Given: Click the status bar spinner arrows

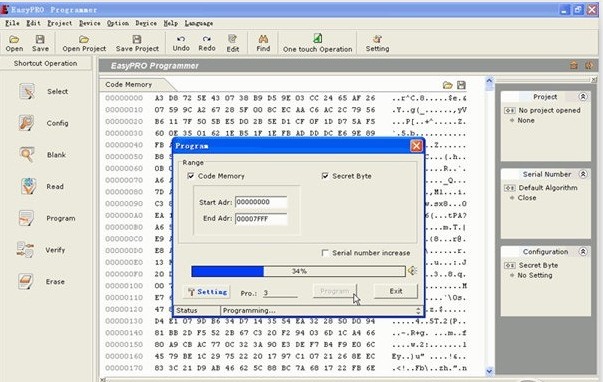Looking at the screenshot, I should click(x=418, y=310).
